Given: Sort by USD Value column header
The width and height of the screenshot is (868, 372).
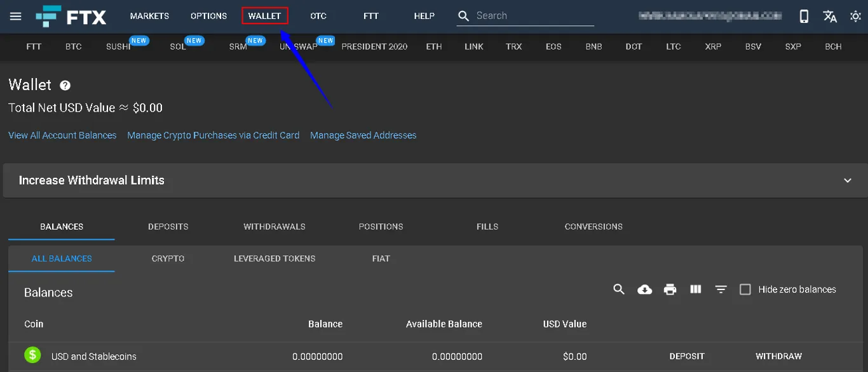Looking at the screenshot, I should click(x=565, y=324).
